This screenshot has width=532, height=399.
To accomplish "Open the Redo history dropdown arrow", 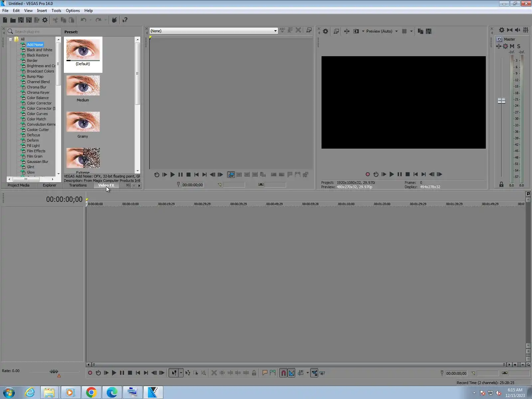I will (x=105, y=20).
